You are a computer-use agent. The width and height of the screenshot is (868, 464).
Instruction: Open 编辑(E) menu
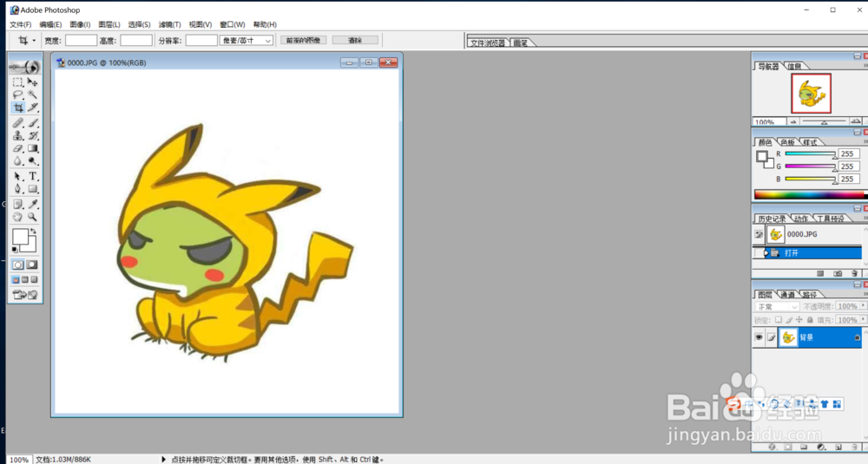point(50,24)
